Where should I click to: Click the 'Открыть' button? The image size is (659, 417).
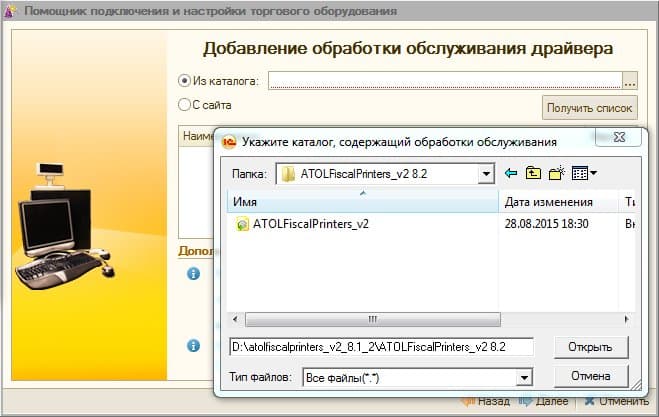pyautogui.click(x=590, y=347)
